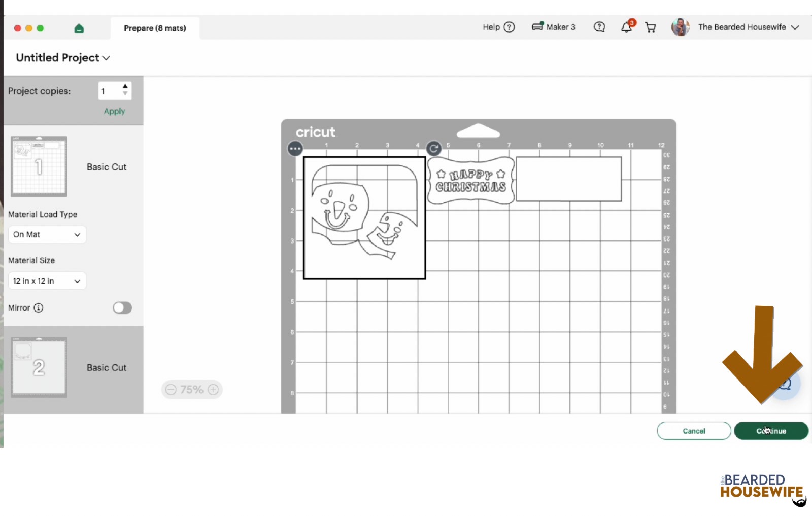The image size is (812, 516).
Task: Click the rotate handle on the mat image
Action: [433, 149]
